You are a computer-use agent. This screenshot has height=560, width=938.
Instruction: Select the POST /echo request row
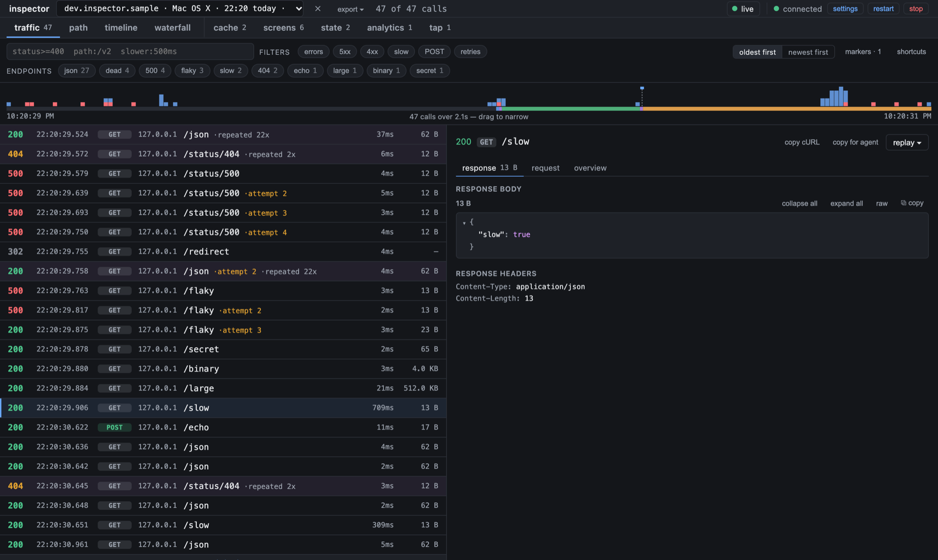click(223, 427)
